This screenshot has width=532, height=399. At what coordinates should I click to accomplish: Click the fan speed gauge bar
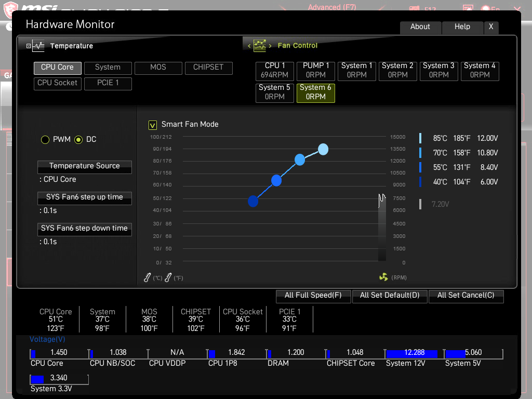[382, 228]
